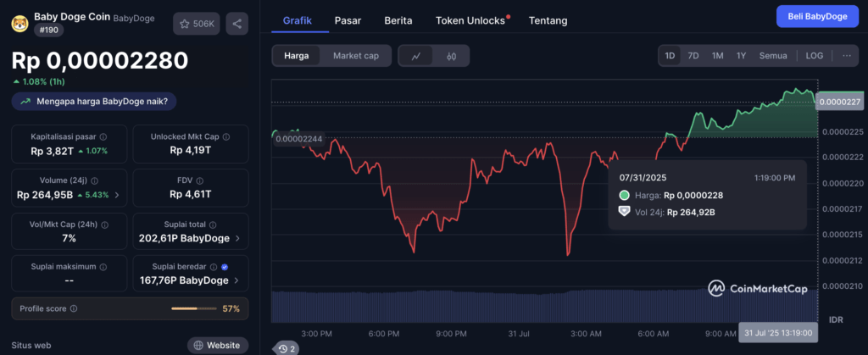
Task: Click info icon next to Unlocked Mkt Cap
Action: 225,136
